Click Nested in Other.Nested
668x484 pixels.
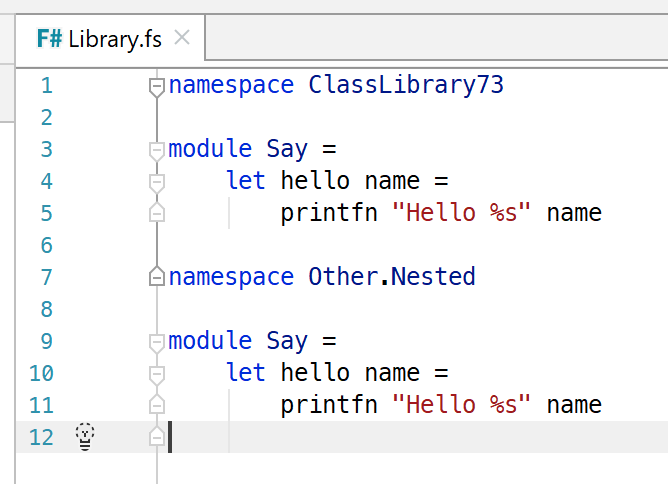click(433, 277)
